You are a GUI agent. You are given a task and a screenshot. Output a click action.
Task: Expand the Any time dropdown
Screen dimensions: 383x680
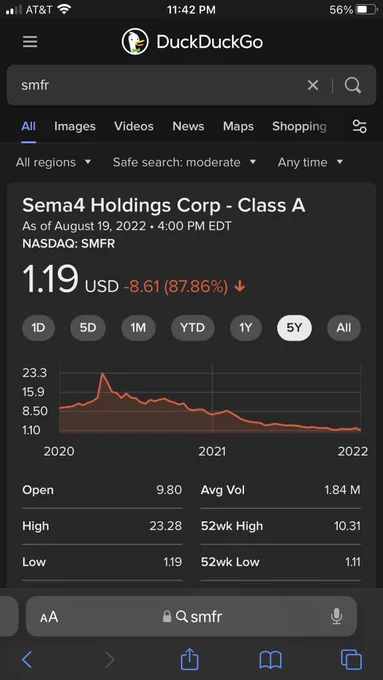[x=310, y=163]
